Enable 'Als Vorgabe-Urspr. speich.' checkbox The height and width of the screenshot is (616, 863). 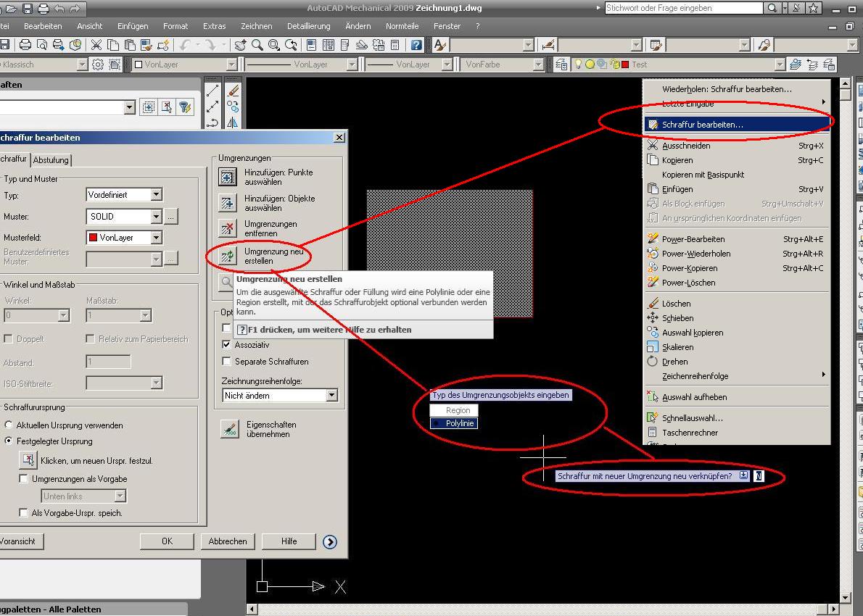(x=23, y=512)
